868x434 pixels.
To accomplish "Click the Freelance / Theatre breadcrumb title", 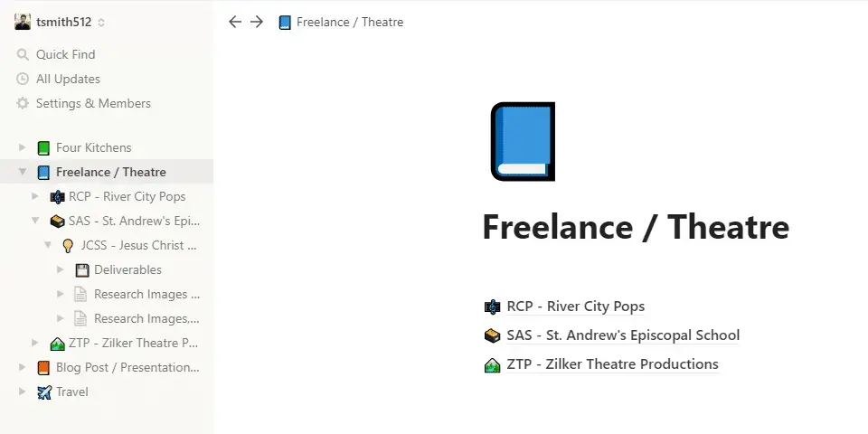I will coord(349,22).
